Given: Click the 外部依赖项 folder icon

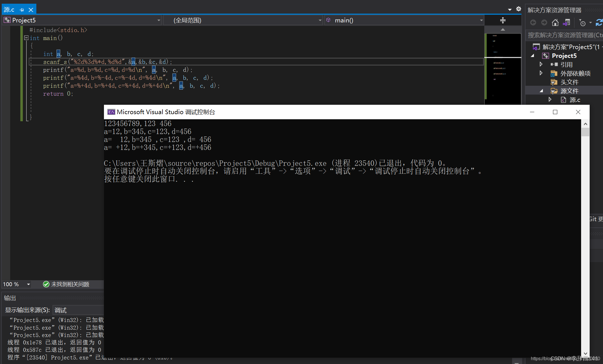Looking at the screenshot, I should 554,74.
